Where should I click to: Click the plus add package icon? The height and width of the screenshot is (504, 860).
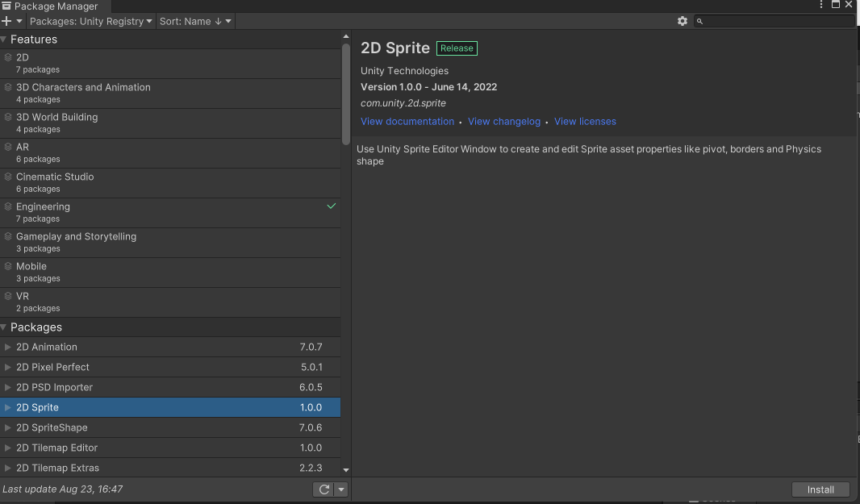(6, 22)
